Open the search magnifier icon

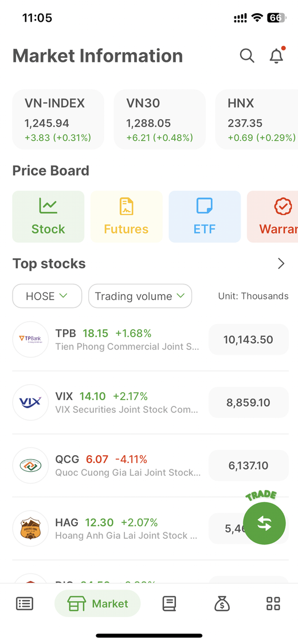[x=247, y=56]
